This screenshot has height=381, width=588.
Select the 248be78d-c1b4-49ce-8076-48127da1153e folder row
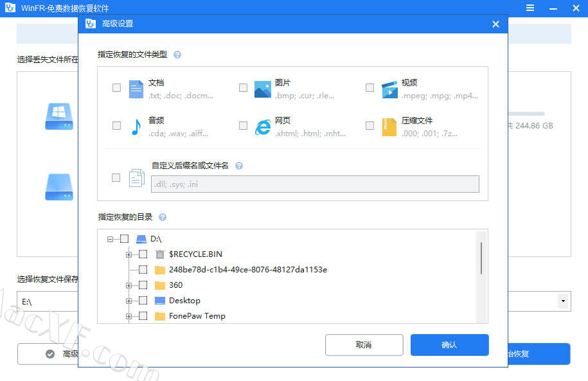tap(248, 270)
